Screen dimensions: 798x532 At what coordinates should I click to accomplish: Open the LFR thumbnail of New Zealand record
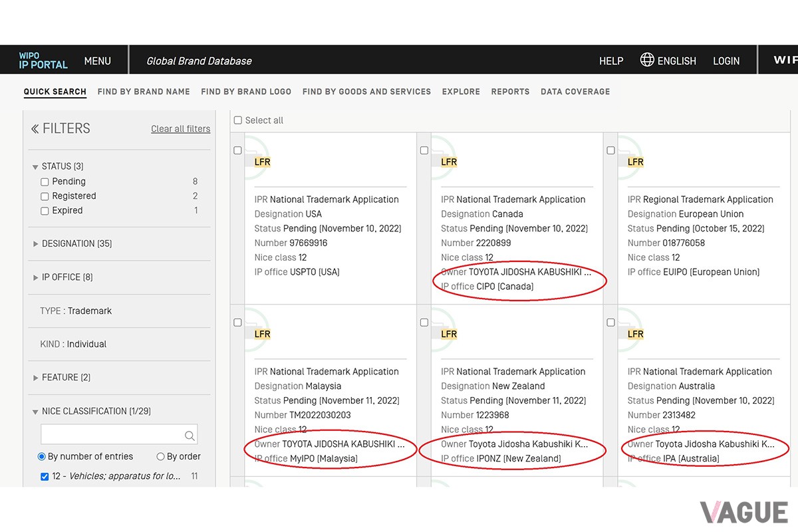(x=449, y=334)
